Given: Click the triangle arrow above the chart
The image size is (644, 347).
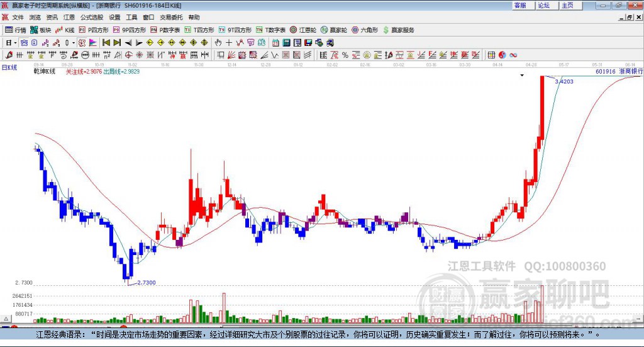Looking at the screenshot, I should [522, 75].
